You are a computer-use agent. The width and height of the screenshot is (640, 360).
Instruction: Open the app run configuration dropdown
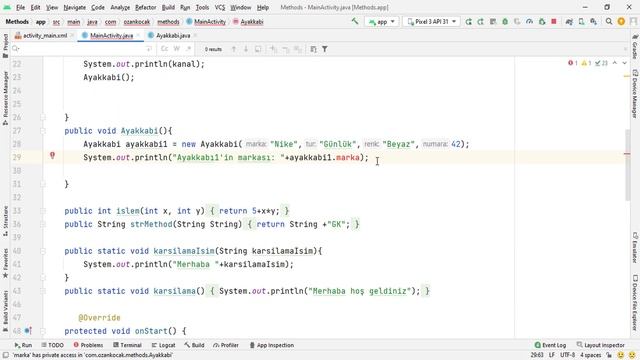[382, 22]
